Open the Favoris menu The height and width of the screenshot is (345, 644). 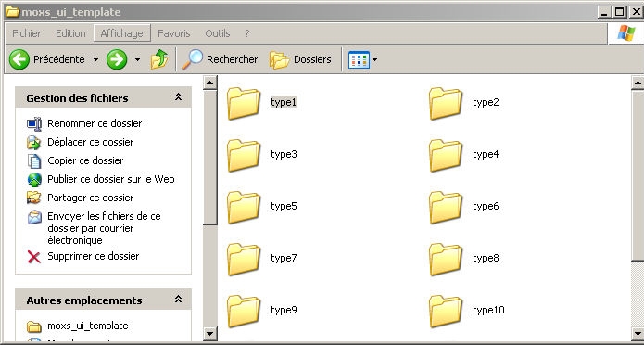(x=174, y=33)
